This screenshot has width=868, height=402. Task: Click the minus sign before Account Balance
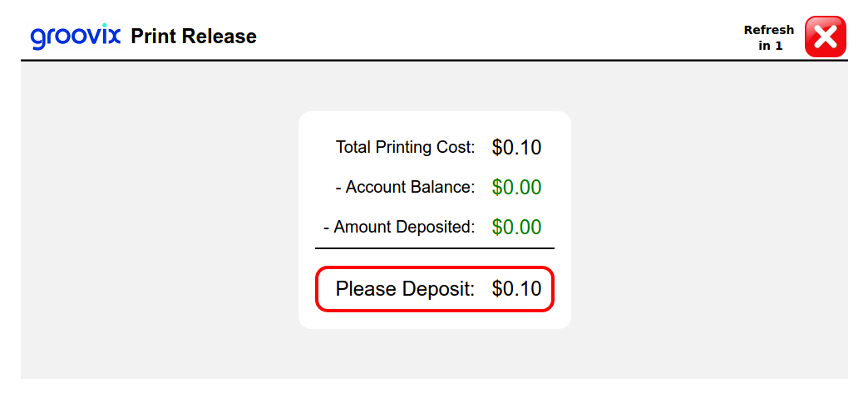338,189
